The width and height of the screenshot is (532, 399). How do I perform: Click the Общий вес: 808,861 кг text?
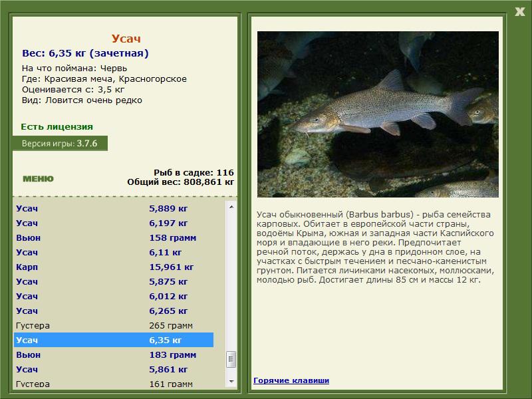point(180,182)
